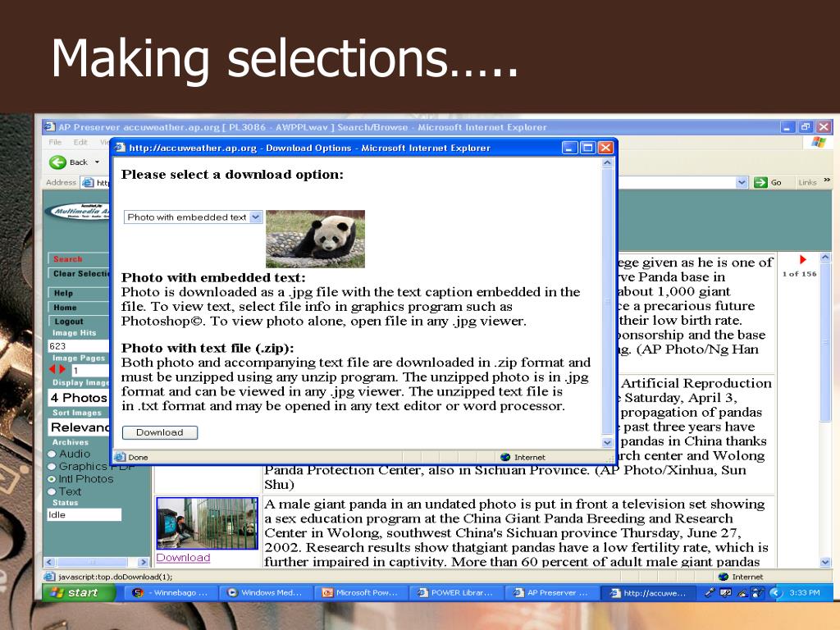Open the Back history dropdown arrow
Viewport: 840px width, 630px height.
tap(97, 162)
